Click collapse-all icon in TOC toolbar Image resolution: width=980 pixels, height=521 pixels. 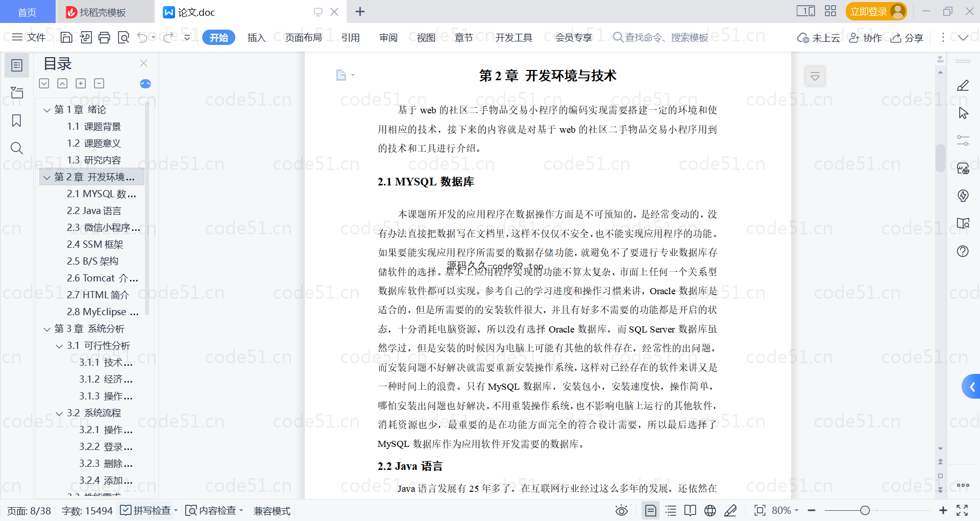point(62,83)
